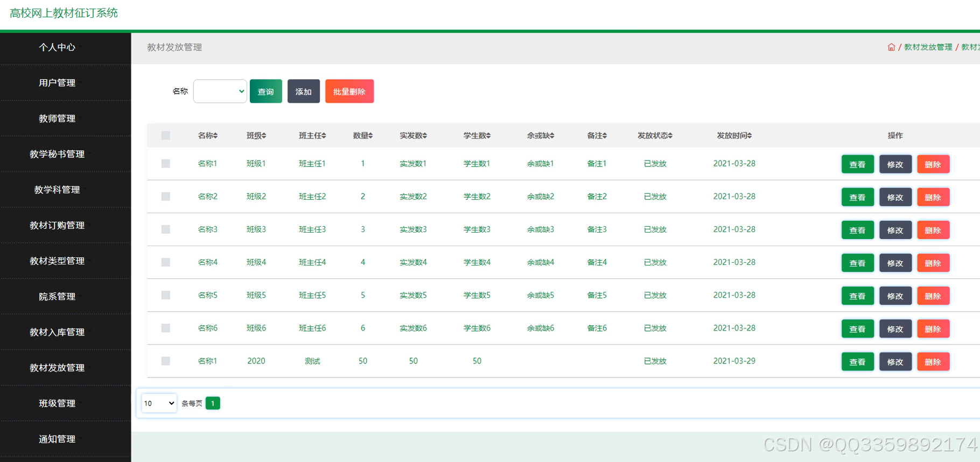Edit the 2021-03-29 测试 row
This screenshot has width=980, height=462.
pyautogui.click(x=895, y=361)
